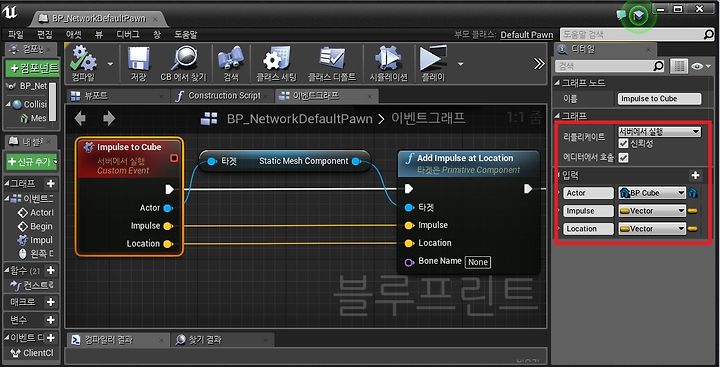Collapse the Inputs section
Screen dimensions: 720x367
[559, 175]
